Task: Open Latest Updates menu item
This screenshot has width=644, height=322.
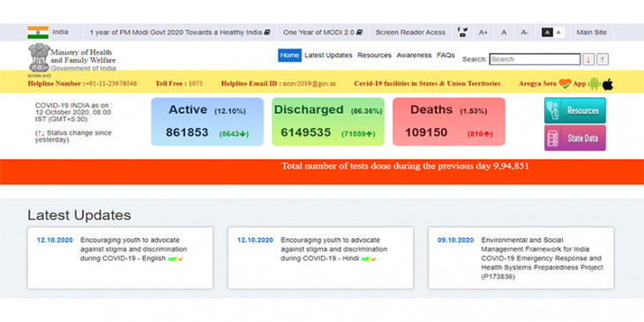Action: [x=328, y=55]
